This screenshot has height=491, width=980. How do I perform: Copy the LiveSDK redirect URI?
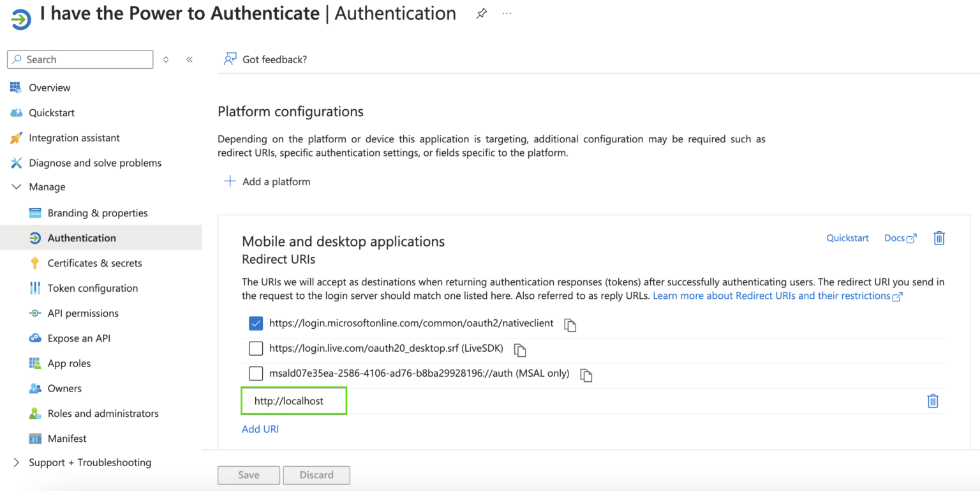(x=519, y=350)
